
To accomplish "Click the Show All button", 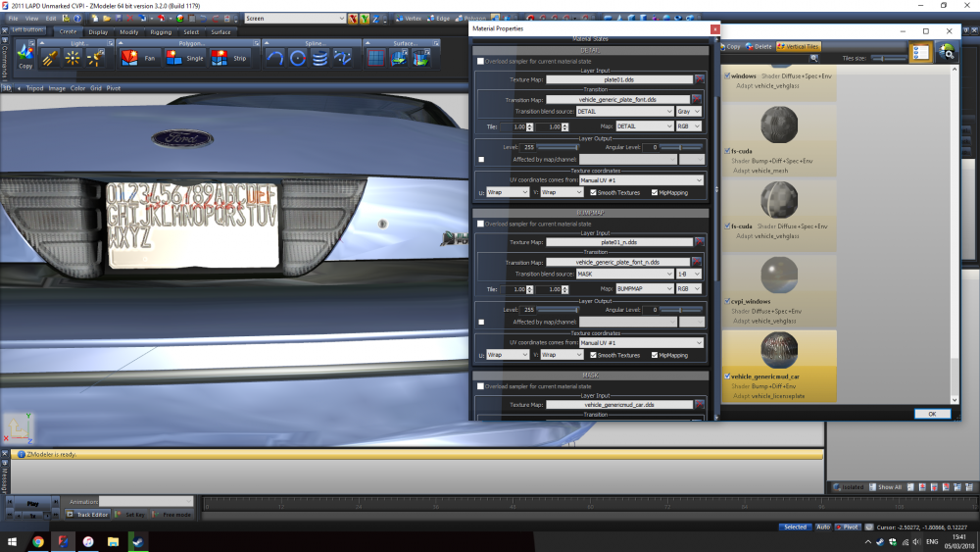I will [885, 487].
